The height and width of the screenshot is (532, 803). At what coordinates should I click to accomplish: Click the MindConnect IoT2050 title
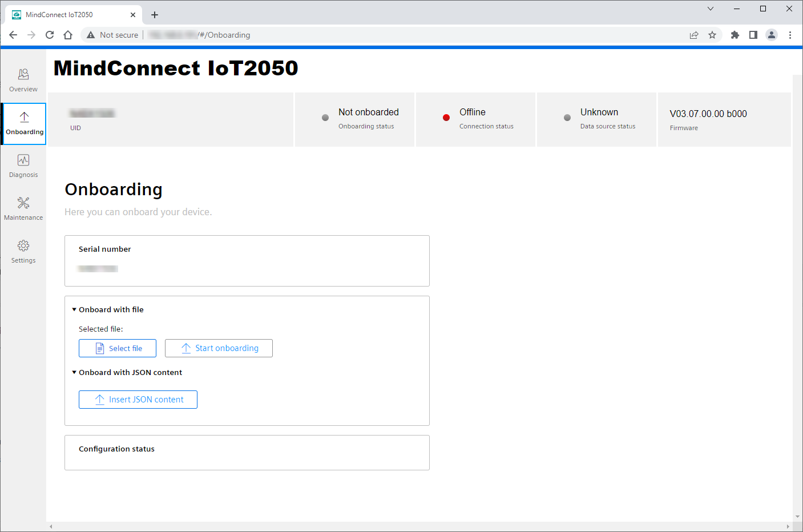pyautogui.click(x=176, y=68)
